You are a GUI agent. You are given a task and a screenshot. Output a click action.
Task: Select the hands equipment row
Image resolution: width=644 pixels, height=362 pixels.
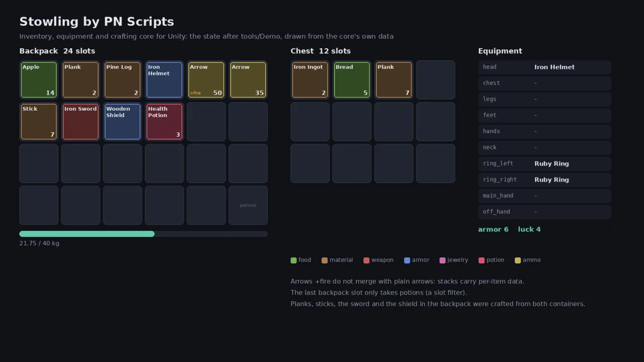(x=545, y=131)
